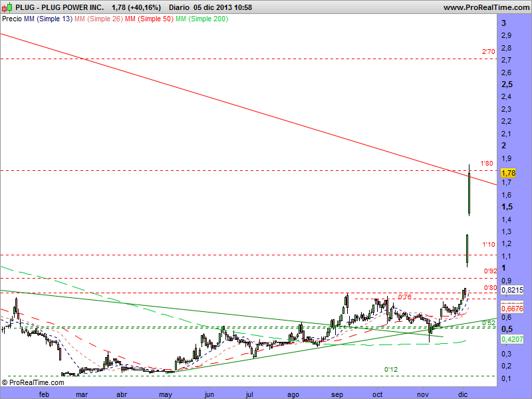Click the oct month label on time axis
Image resolution: width=532 pixels, height=399 pixels.
pyautogui.click(x=377, y=394)
